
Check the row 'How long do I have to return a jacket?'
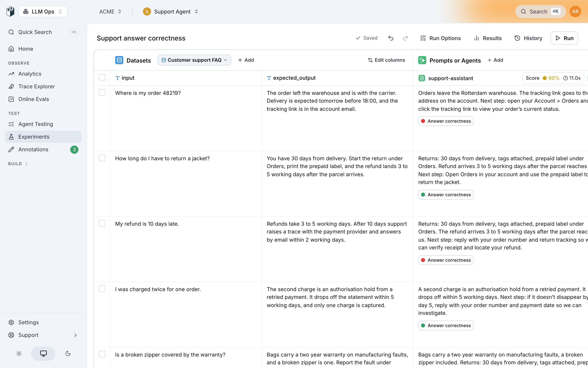[x=102, y=158]
